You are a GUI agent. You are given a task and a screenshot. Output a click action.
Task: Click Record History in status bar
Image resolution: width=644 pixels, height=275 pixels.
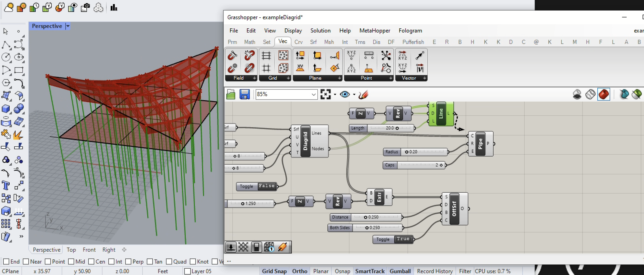(435, 271)
